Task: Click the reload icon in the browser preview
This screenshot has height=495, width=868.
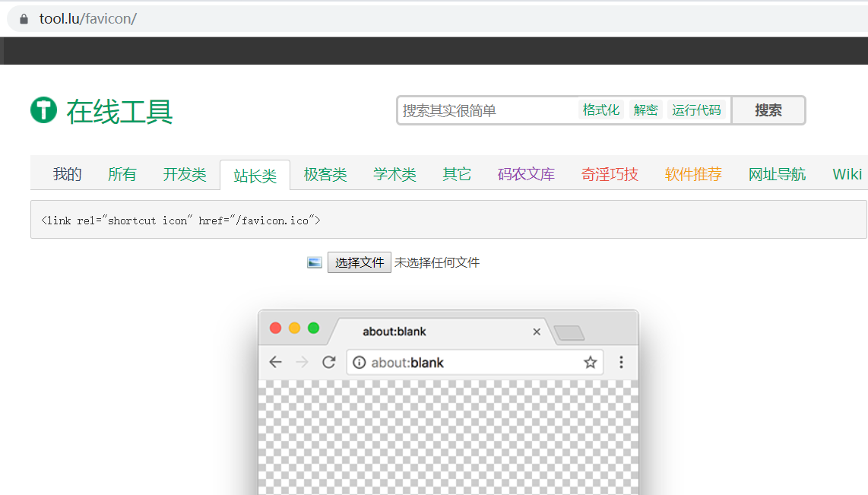Action: point(328,362)
